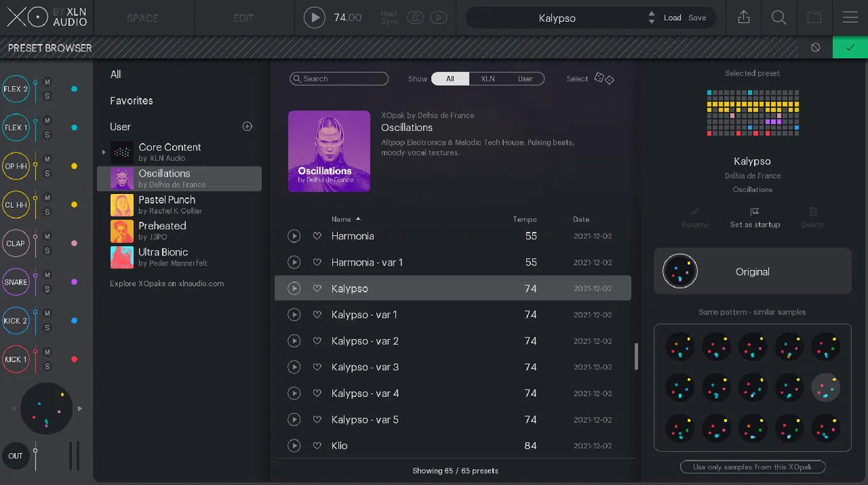Filter presets using the User tab in Show
This screenshot has height=485, width=868.
tap(525, 78)
